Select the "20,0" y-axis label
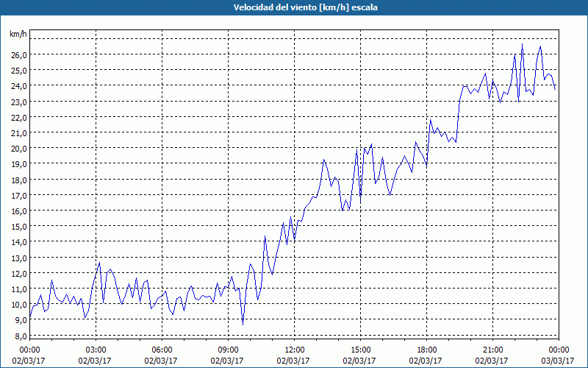 (x=19, y=149)
